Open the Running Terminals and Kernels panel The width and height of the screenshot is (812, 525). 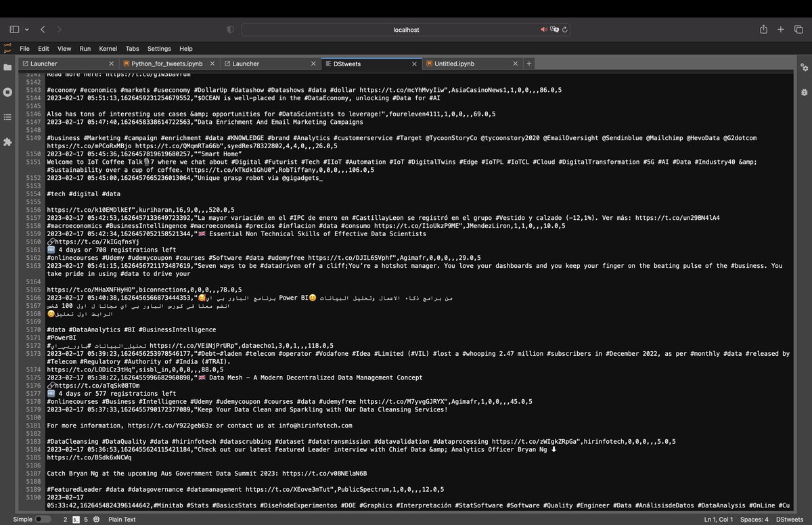(7, 92)
